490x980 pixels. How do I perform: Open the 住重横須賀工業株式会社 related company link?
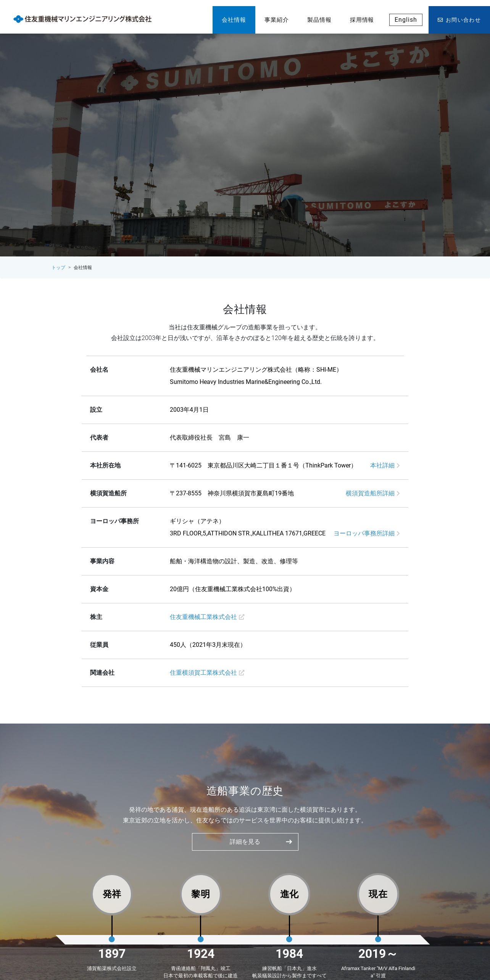203,673
